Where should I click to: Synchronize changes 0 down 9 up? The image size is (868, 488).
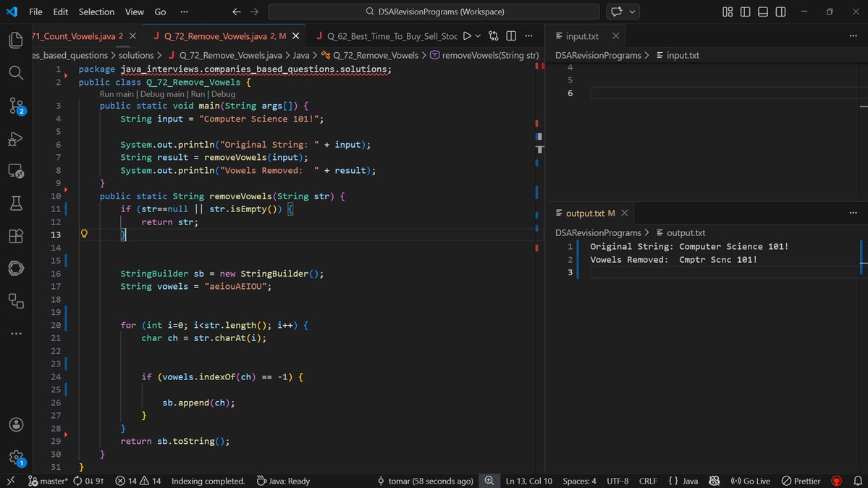point(88,481)
